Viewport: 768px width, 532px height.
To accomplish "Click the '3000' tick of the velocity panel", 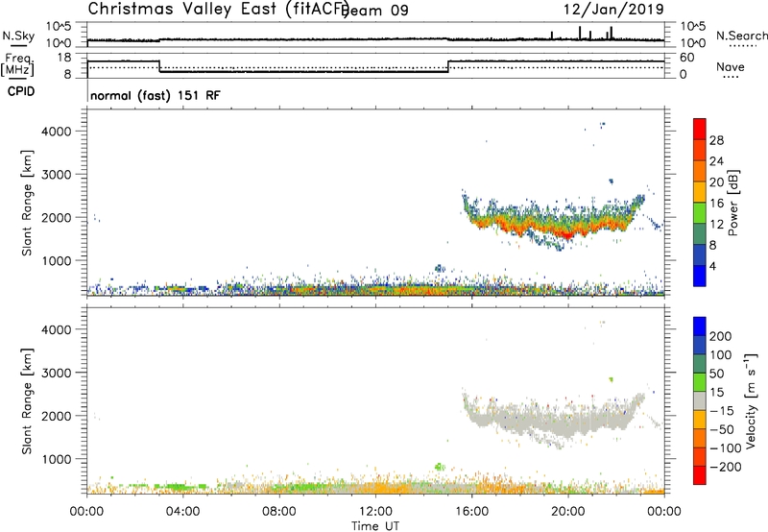I will (56, 373).
